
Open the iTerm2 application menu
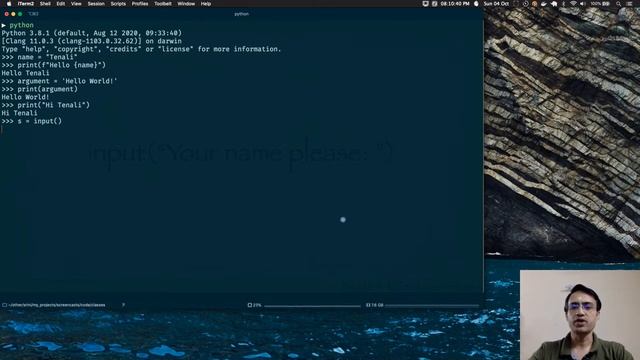point(26,4)
